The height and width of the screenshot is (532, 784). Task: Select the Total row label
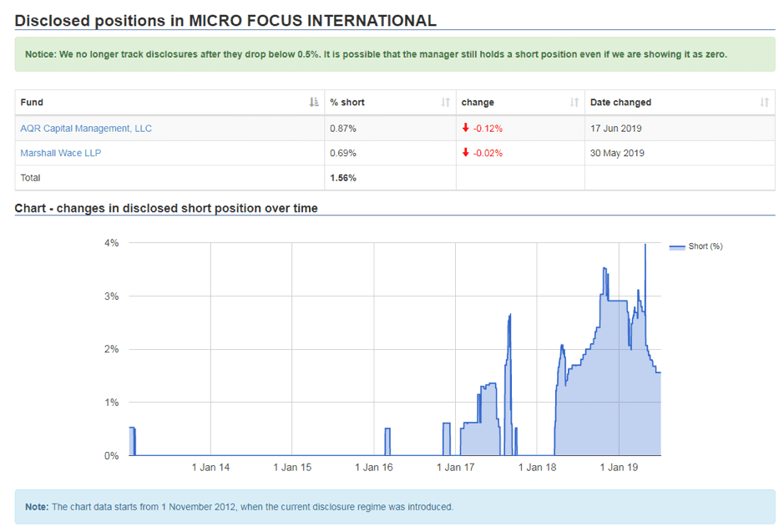tap(31, 178)
